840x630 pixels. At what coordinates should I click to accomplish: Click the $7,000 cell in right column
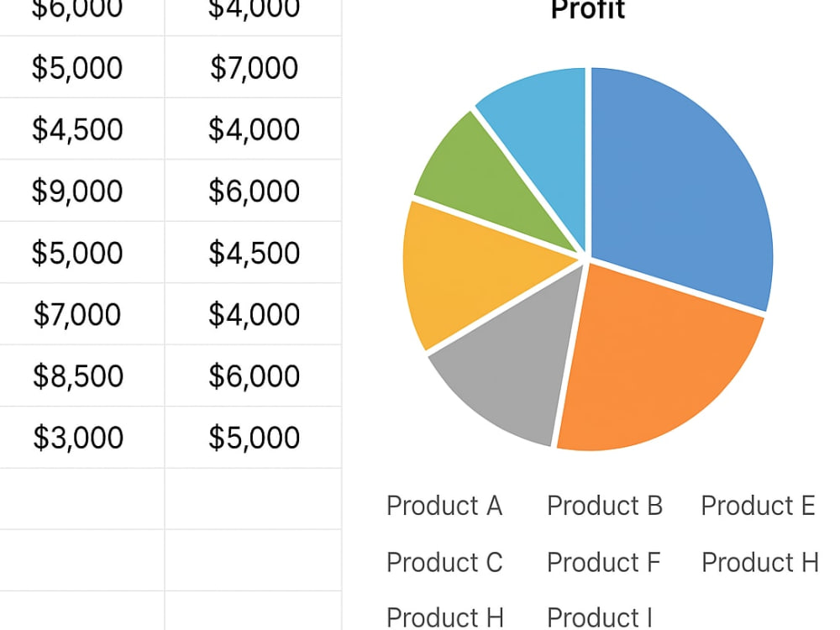point(254,67)
